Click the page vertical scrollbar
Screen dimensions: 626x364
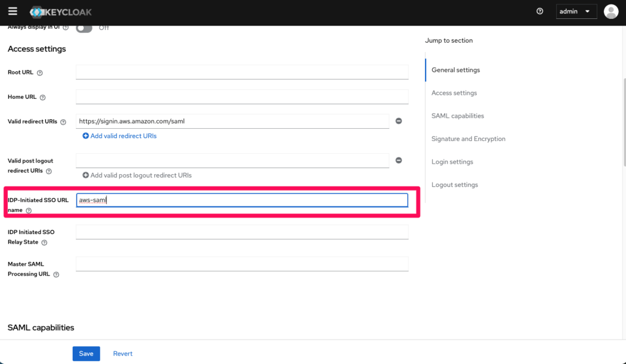click(623, 122)
